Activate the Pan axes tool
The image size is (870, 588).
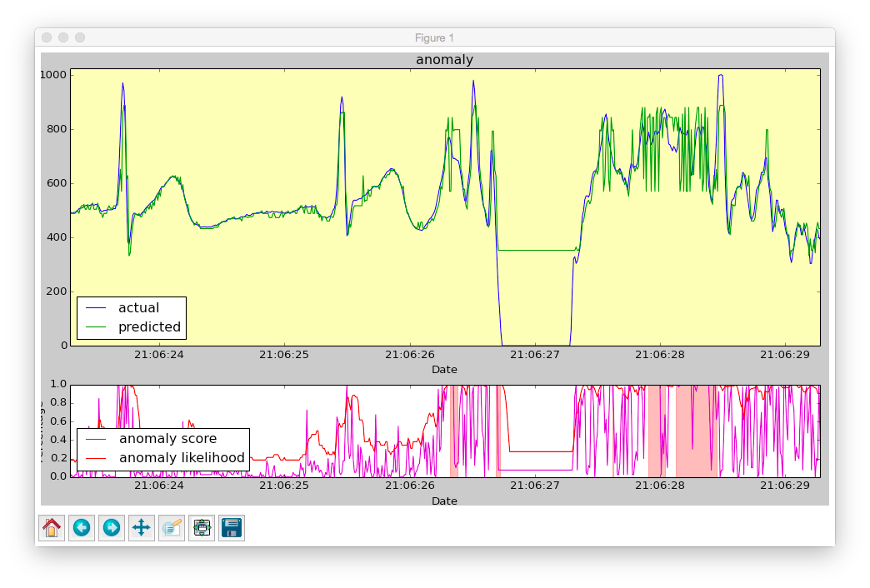(142, 527)
